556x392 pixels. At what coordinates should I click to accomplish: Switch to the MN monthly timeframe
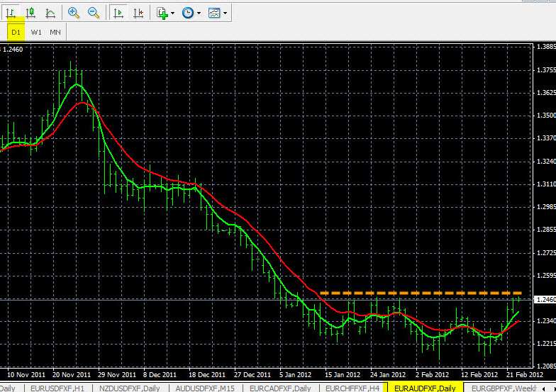coord(55,32)
